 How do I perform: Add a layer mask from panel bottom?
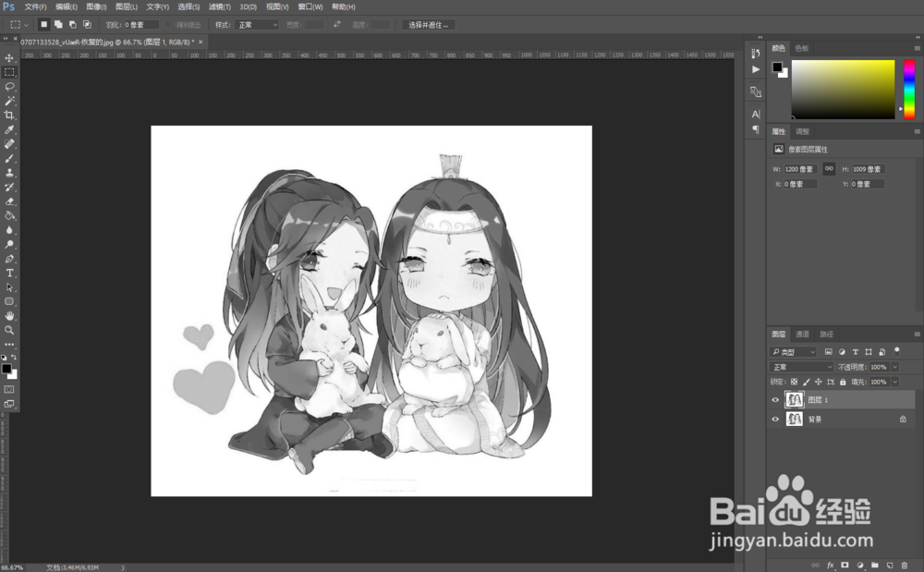(845, 566)
